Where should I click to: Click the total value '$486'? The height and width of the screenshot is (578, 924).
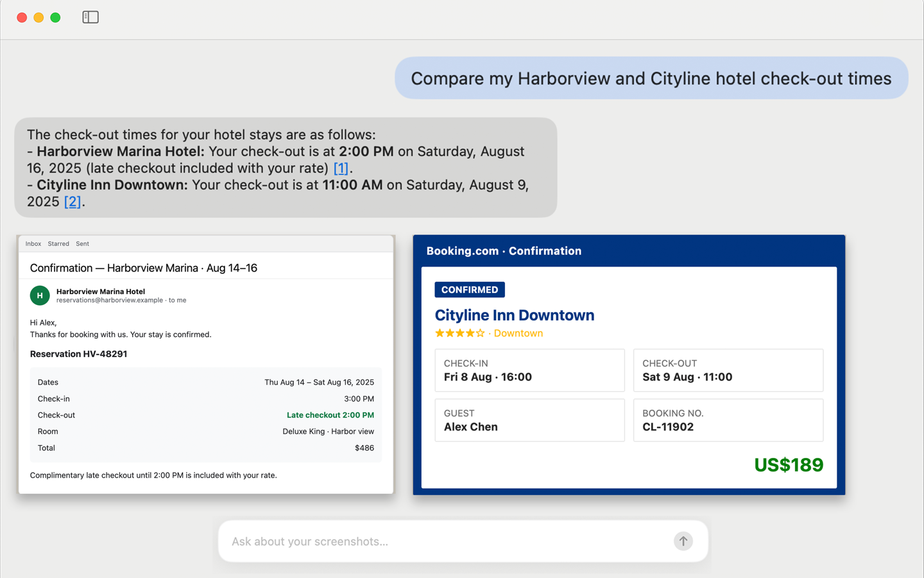coord(364,448)
